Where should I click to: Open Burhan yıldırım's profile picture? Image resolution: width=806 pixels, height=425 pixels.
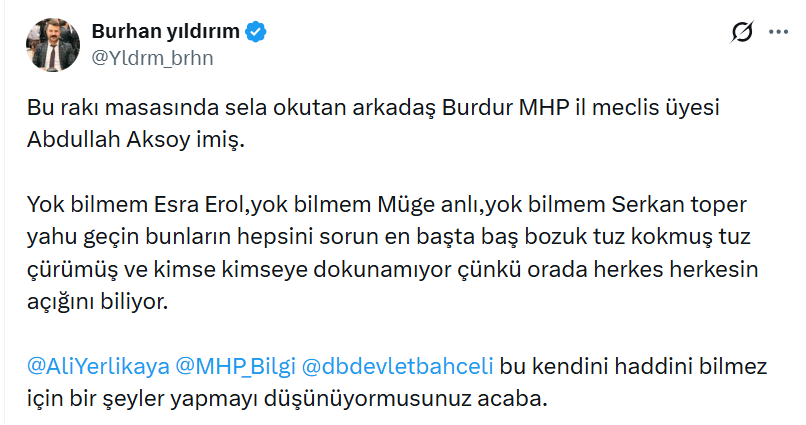coord(52,45)
